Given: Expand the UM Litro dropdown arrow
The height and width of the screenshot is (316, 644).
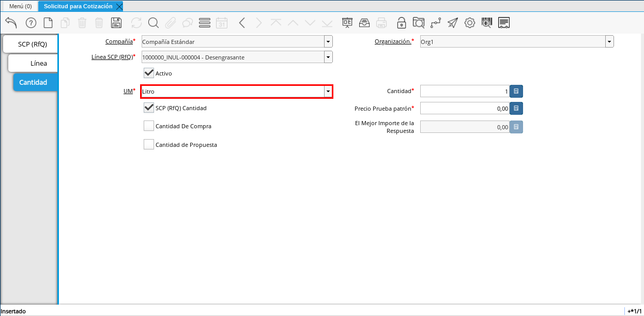Looking at the screenshot, I should coord(328,92).
